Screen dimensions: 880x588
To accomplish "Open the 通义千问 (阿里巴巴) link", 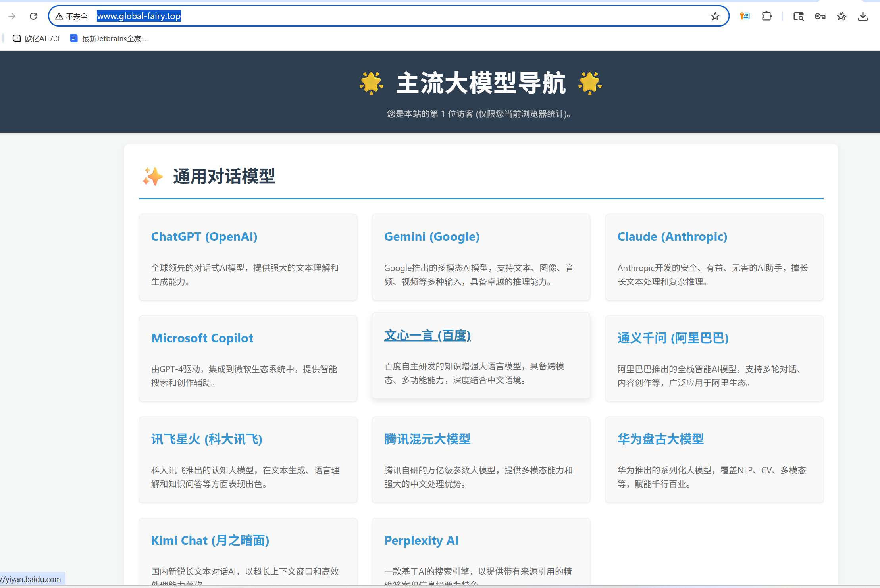I will (673, 338).
